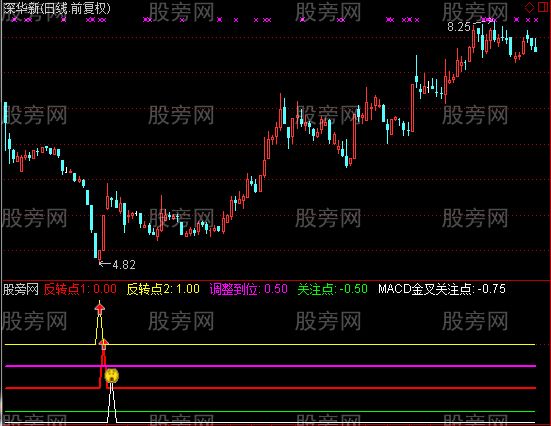This screenshot has width=551, height=426.
Task: Click the 4.82 low price label
Action: [x=124, y=264]
